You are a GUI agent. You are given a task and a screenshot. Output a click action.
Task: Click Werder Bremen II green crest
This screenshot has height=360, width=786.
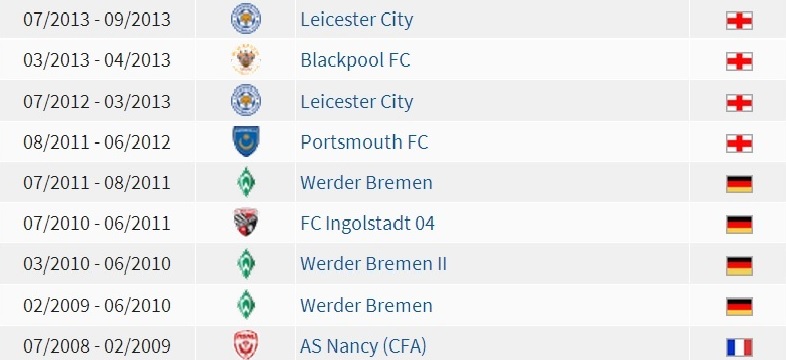(x=246, y=264)
